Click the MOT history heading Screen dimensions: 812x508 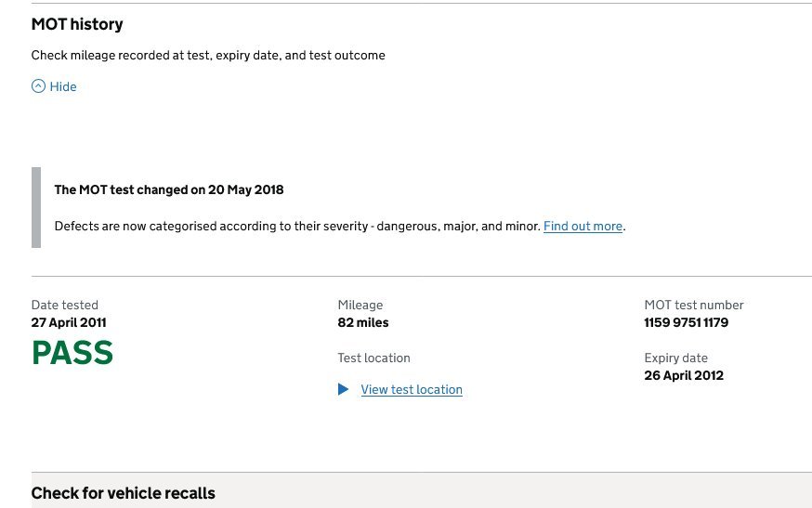[x=77, y=24]
